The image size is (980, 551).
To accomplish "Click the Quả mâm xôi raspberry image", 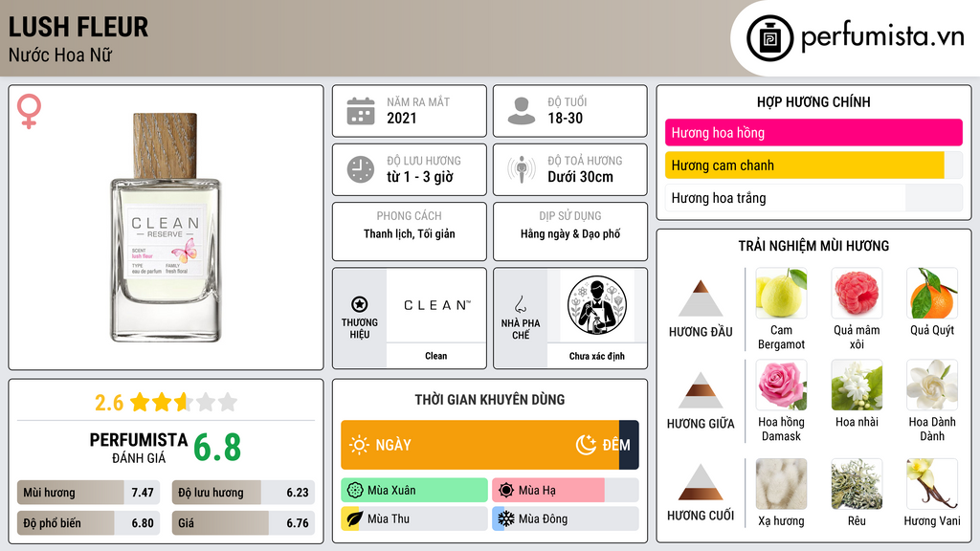I will tap(857, 293).
